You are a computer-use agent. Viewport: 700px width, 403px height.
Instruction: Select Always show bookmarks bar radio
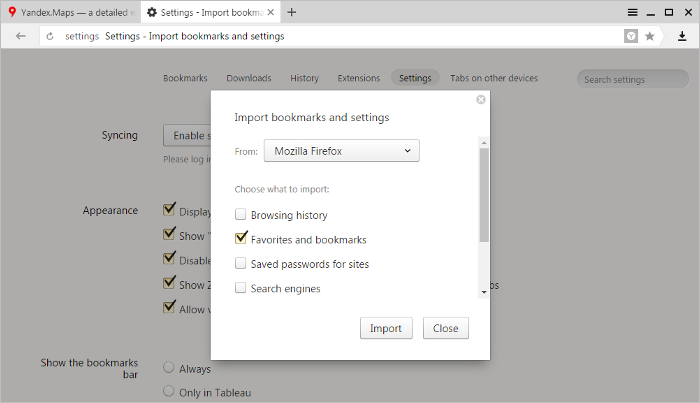[168, 367]
